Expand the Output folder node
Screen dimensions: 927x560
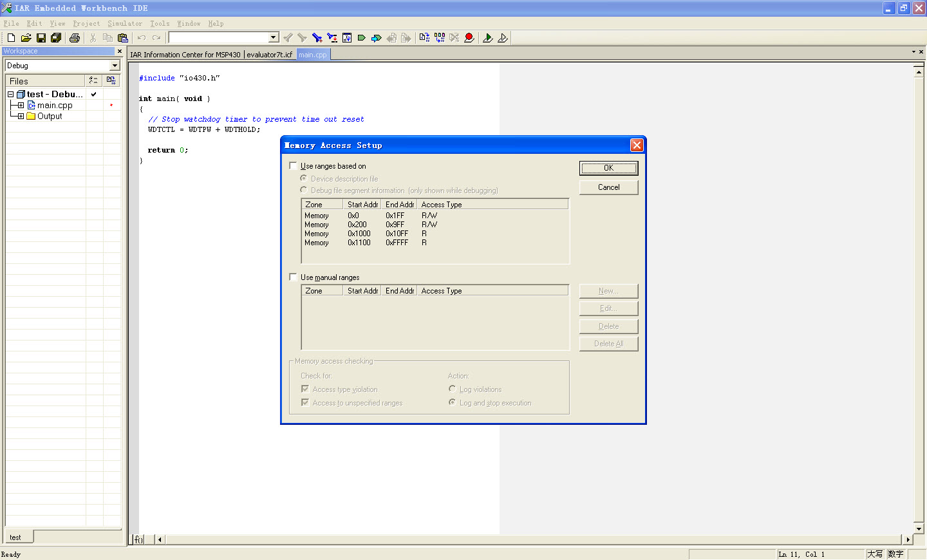[x=21, y=116]
